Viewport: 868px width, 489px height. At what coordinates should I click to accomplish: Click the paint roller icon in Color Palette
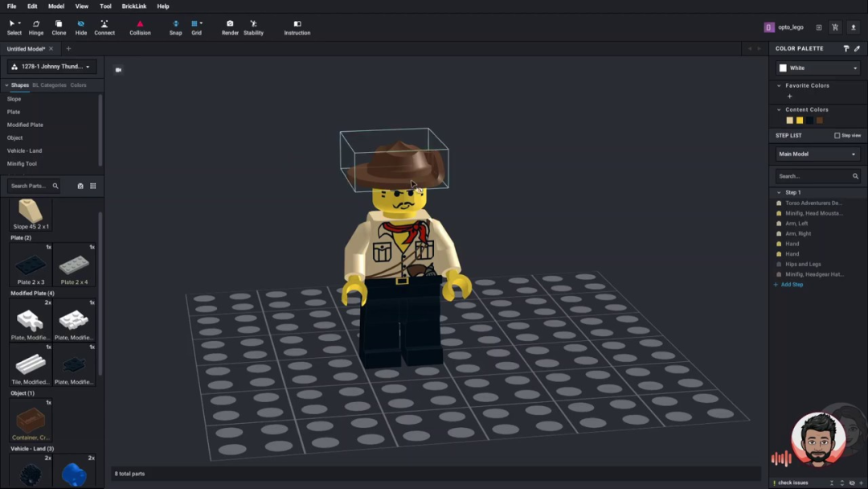tap(845, 49)
